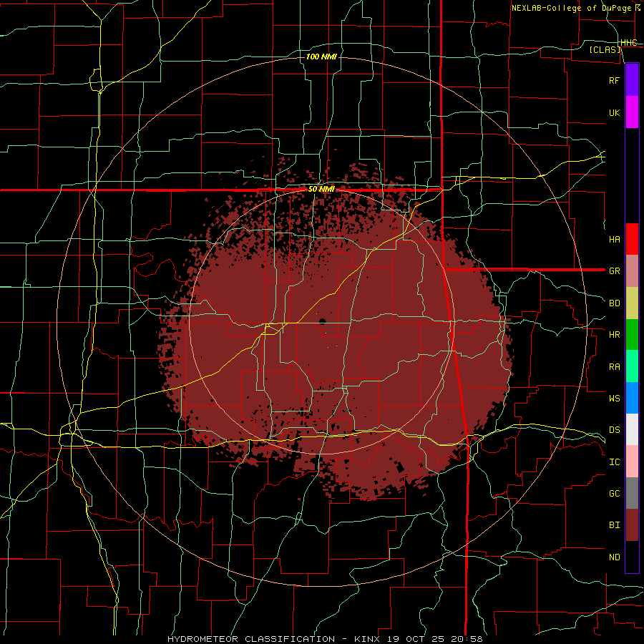
Task: Click the HA red legend swatch
Action: coord(632,239)
